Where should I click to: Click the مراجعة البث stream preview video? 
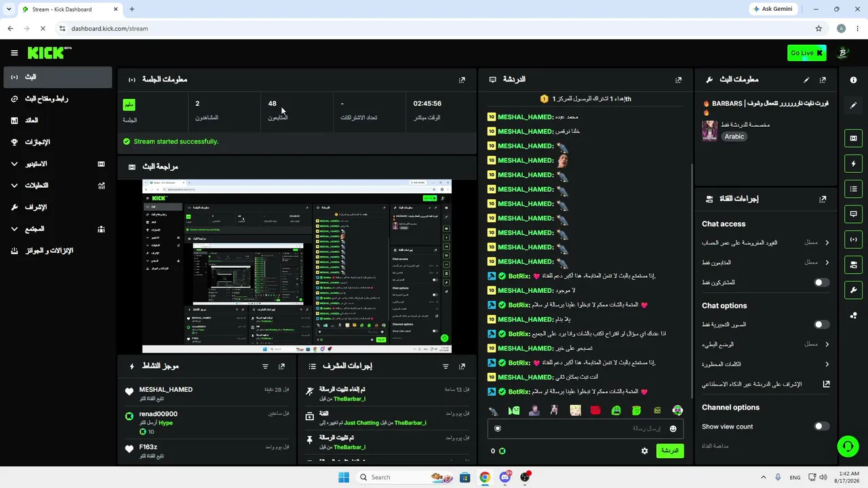296,266
